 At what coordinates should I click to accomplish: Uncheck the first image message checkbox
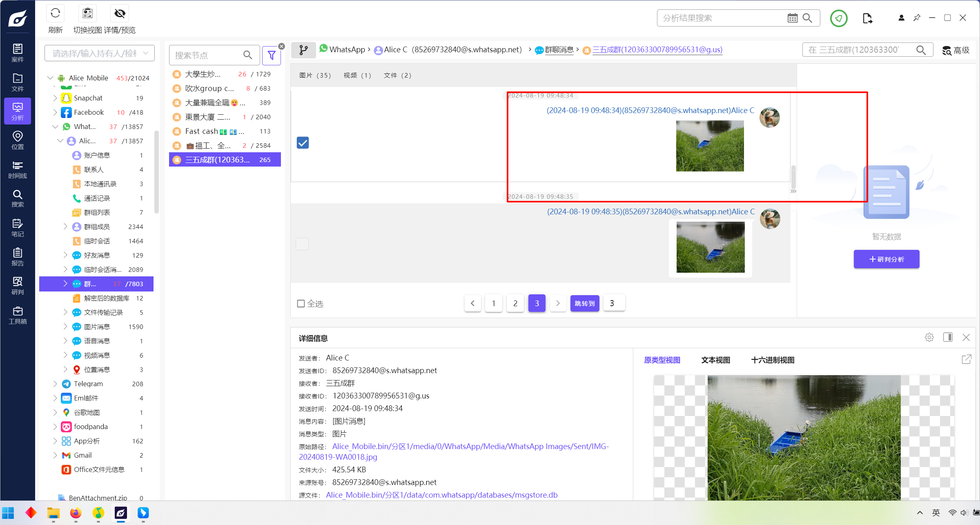click(x=303, y=143)
